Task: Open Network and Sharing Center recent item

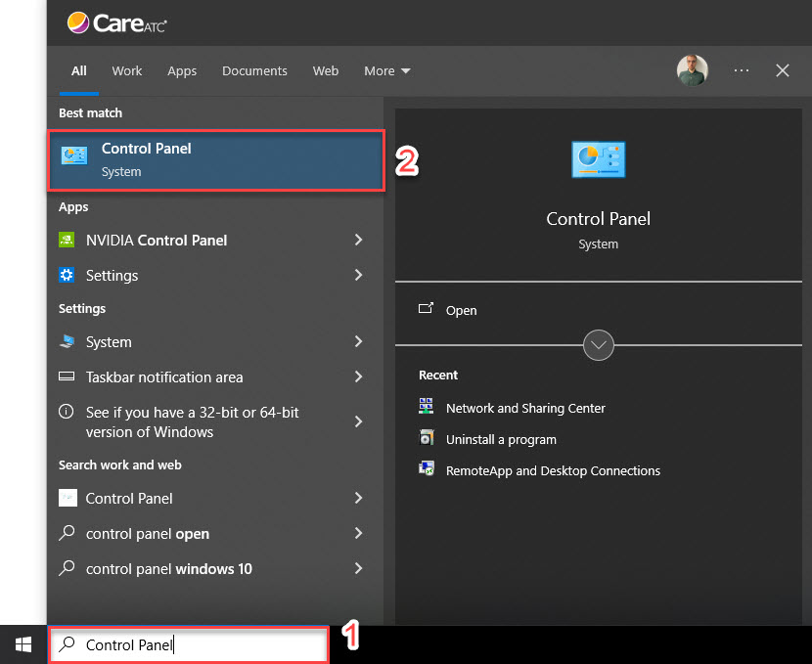Action: pyautogui.click(x=525, y=408)
